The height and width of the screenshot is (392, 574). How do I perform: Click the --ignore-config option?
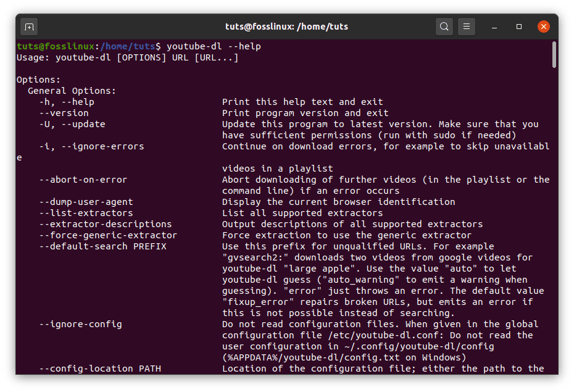tap(80, 324)
